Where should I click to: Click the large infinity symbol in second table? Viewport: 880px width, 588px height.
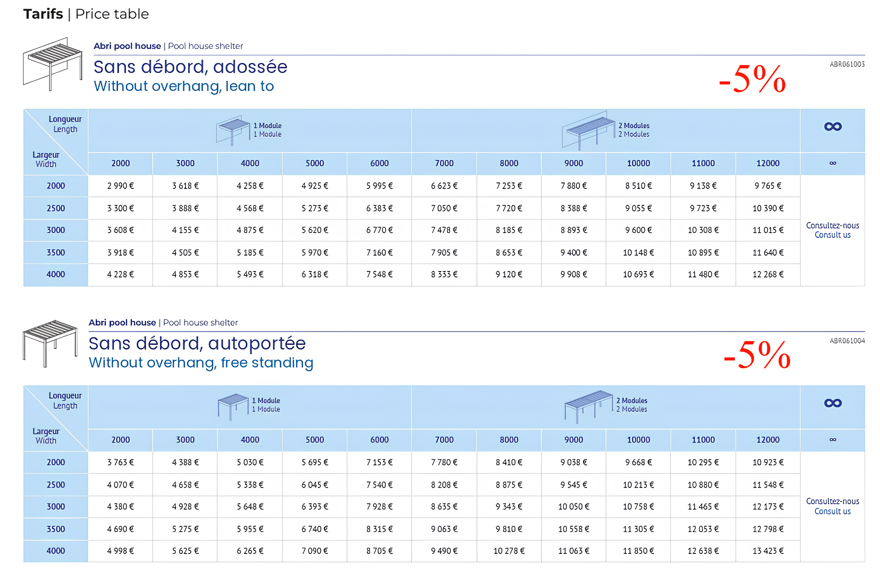click(832, 403)
